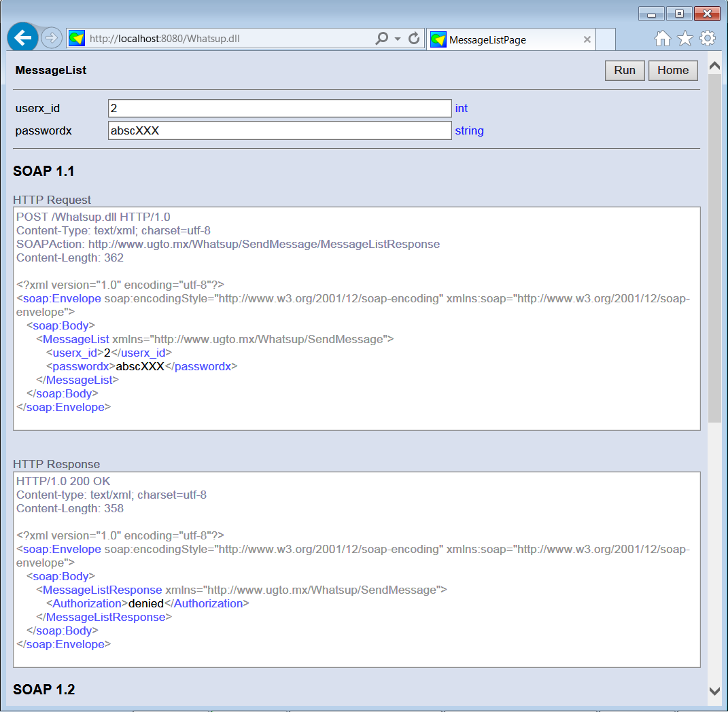Viewport: 728px width, 712px height.
Task: Click the Home button on the page
Action: (x=673, y=71)
